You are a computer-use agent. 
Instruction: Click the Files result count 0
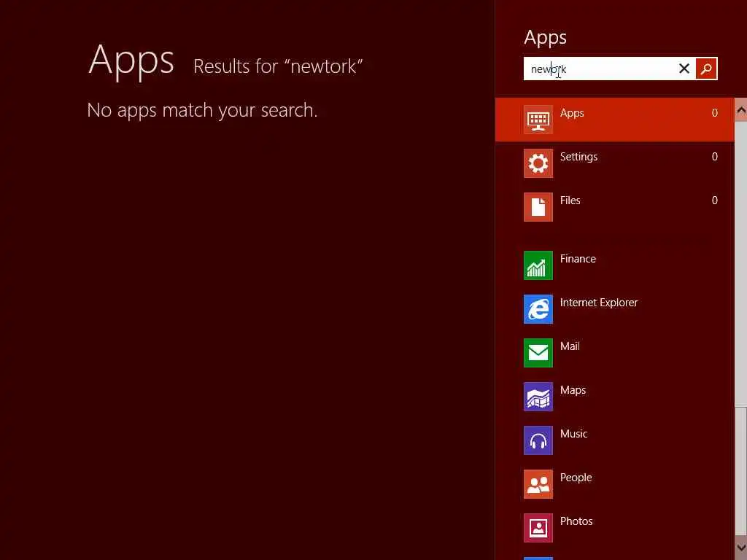pyautogui.click(x=715, y=201)
